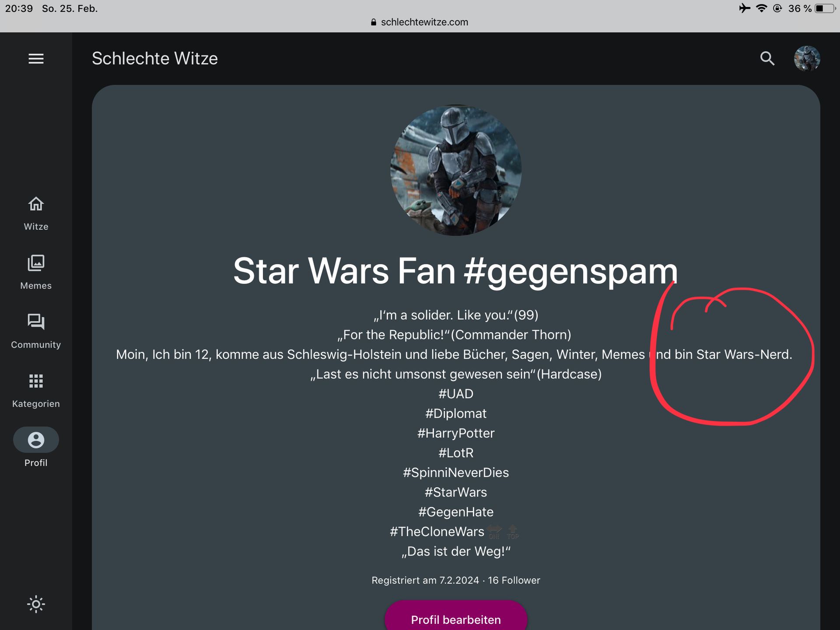Click the Profil bearbeiten button
Viewport: 840px width, 630px height.
coord(456,619)
